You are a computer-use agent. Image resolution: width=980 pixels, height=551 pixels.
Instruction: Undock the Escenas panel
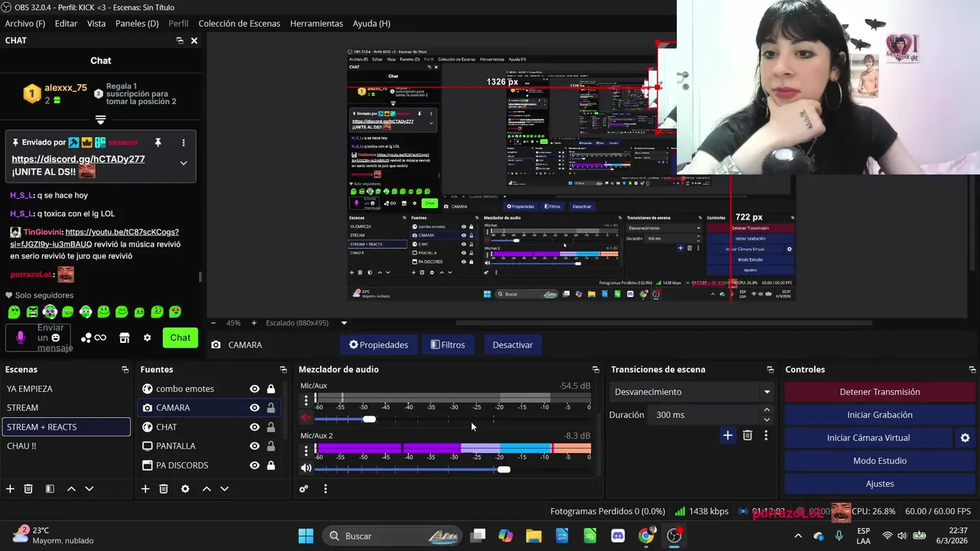pyautogui.click(x=125, y=370)
